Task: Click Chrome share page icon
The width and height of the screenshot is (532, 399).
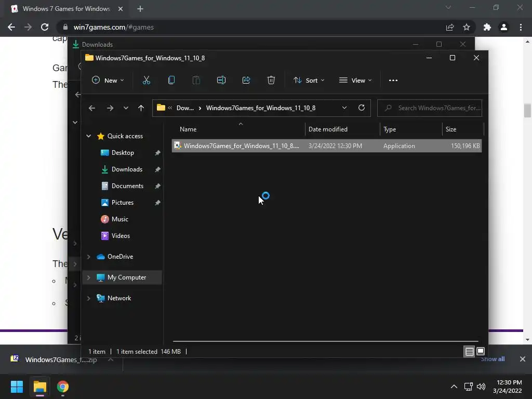Action: (450, 27)
